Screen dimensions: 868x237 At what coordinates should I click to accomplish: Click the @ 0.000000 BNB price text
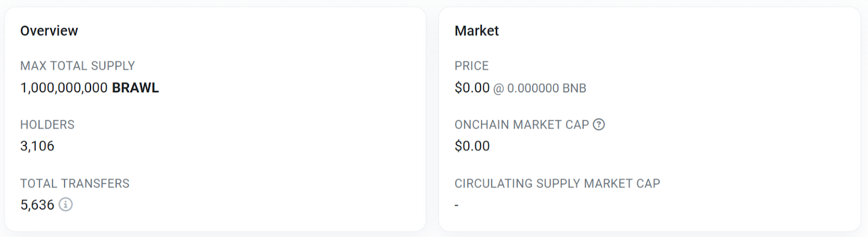[x=540, y=88]
